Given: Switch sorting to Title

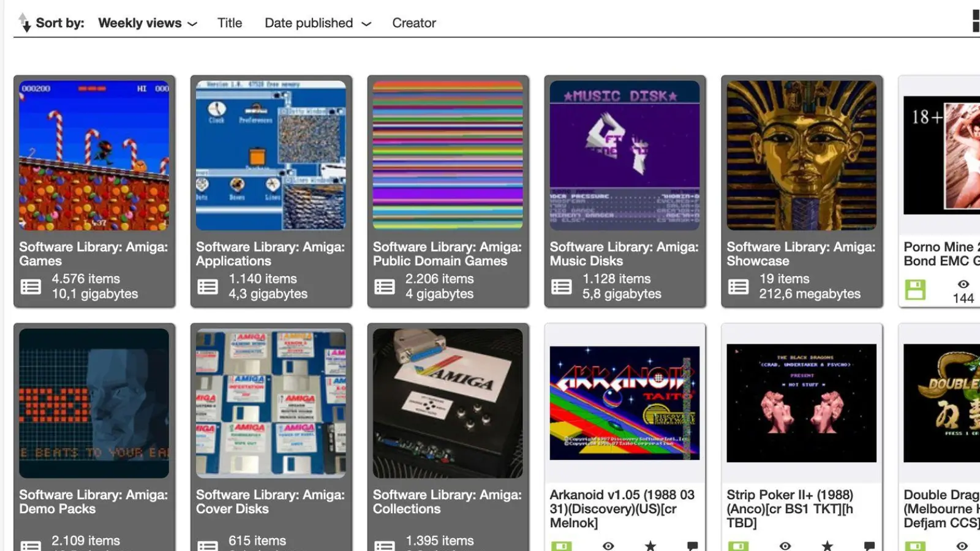Looking at the screenshot, I should tap(230, 23).
